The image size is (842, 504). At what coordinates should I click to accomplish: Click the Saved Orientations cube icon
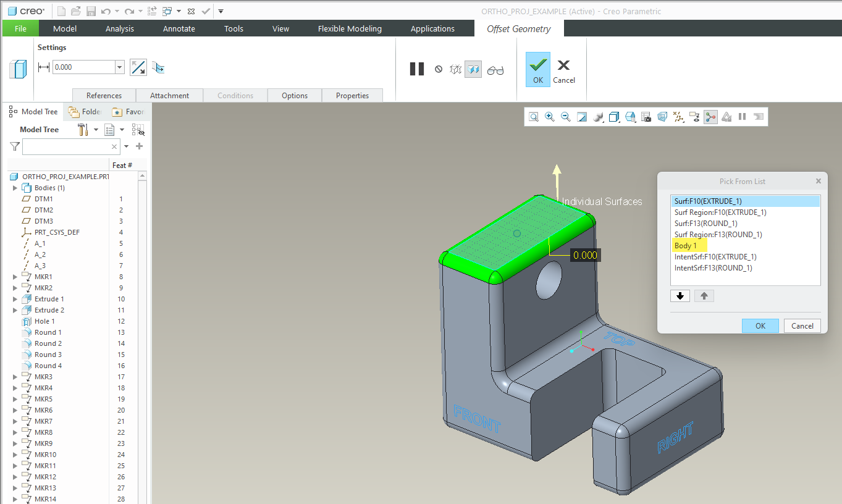coord(613,116)
